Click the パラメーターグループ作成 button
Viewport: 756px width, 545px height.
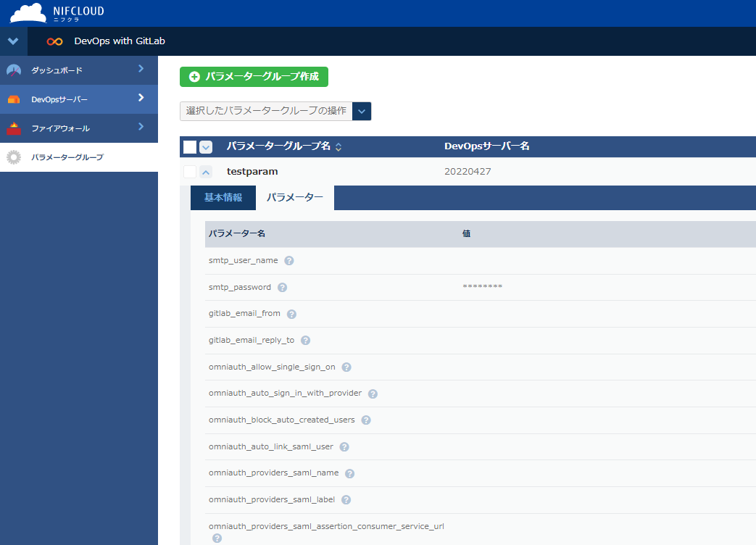click(x=254, y=77)
